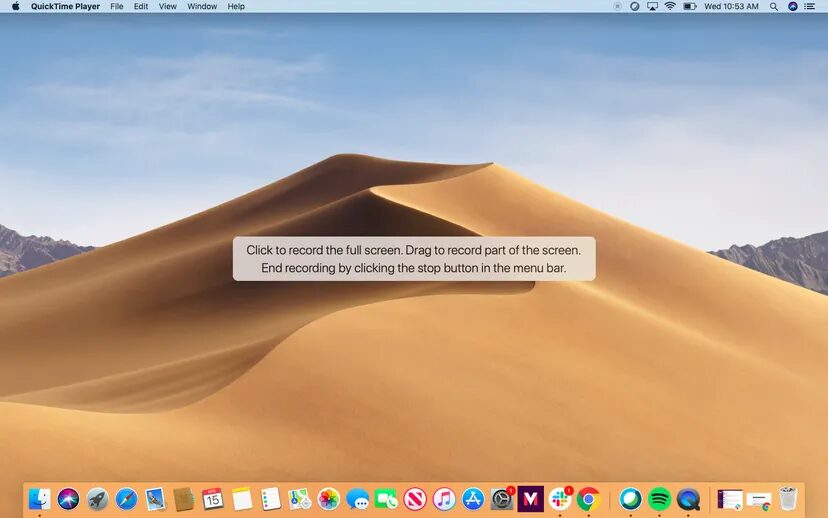Launch Spotify from the Dock

click(659, 498)
